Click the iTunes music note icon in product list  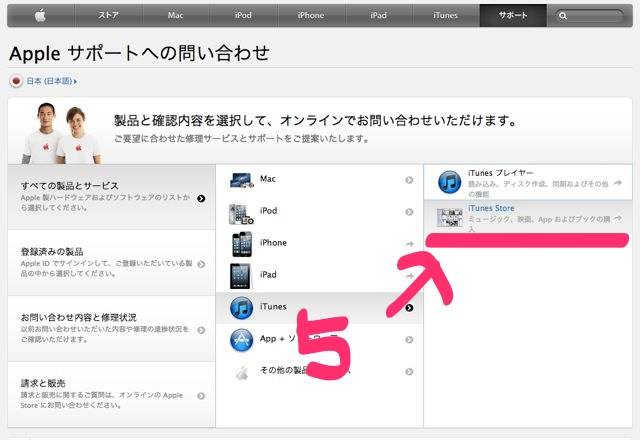click(x=242, y=308)
